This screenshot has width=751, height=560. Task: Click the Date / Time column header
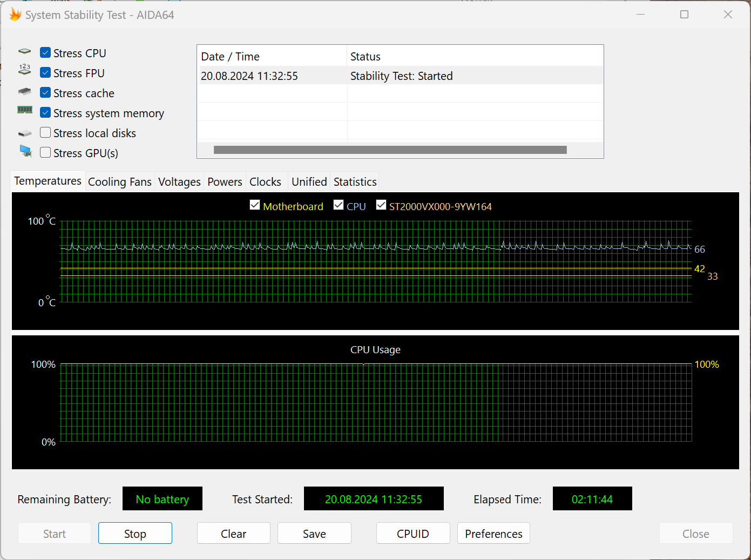(x=272, y=57)
